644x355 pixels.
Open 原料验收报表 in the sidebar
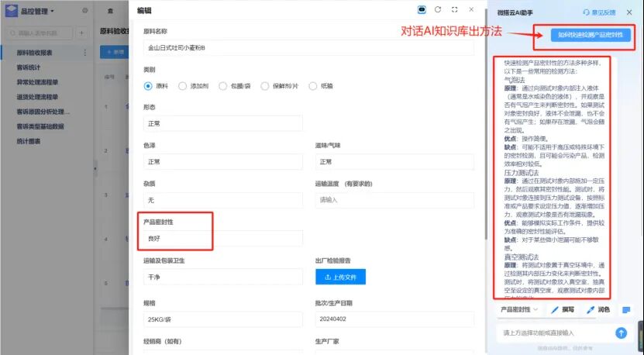pos(35,53)
